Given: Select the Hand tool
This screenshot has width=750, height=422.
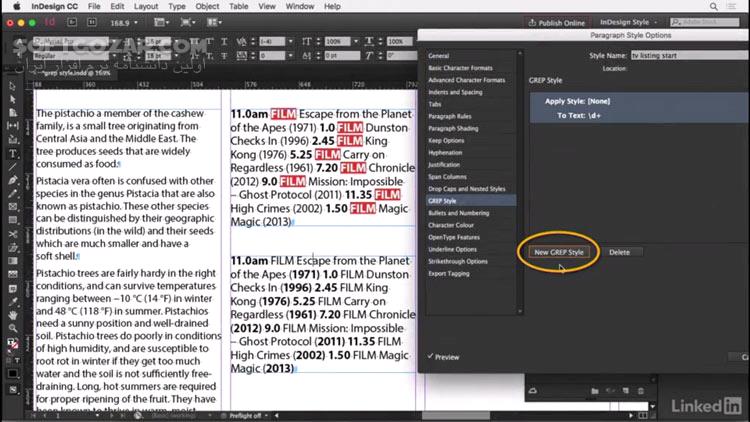Looking at the screenshot, I should point(12,315).
